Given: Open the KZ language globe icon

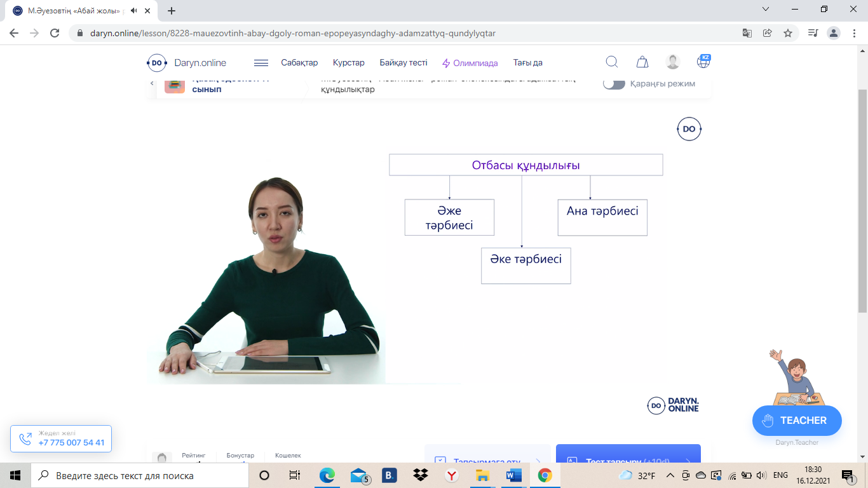Looking at the screenshot, I should [703, 62].
